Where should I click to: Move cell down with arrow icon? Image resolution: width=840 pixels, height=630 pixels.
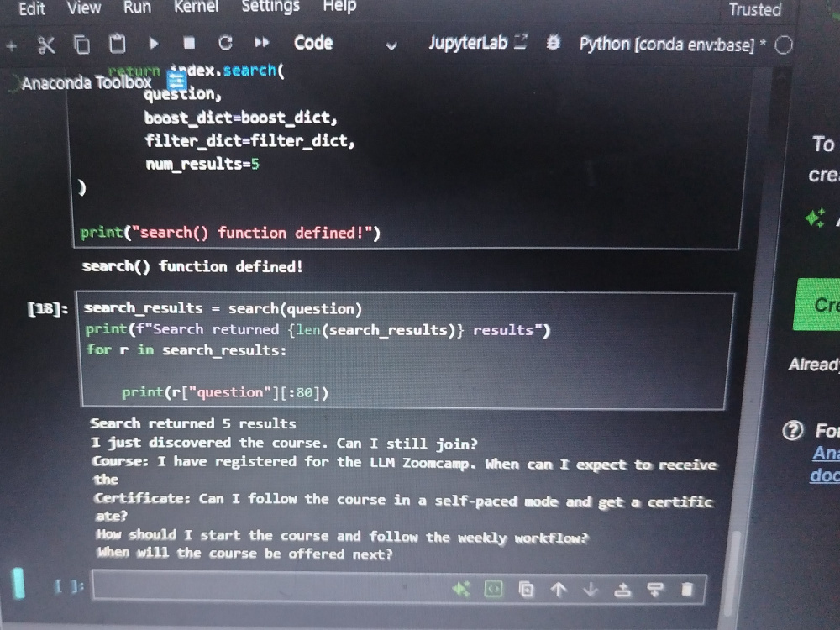[x=591, y=590]
